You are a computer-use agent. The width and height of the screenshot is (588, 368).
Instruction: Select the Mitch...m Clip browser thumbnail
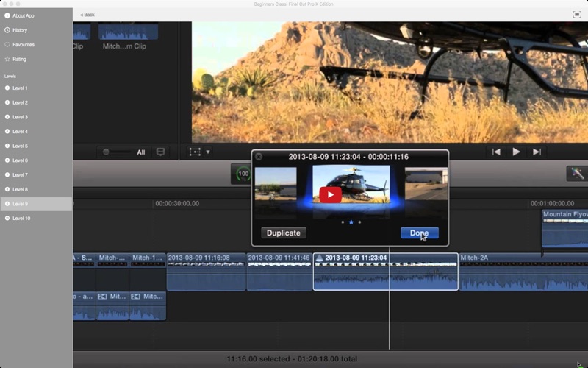pyautogui.click(x=128, y=32)
